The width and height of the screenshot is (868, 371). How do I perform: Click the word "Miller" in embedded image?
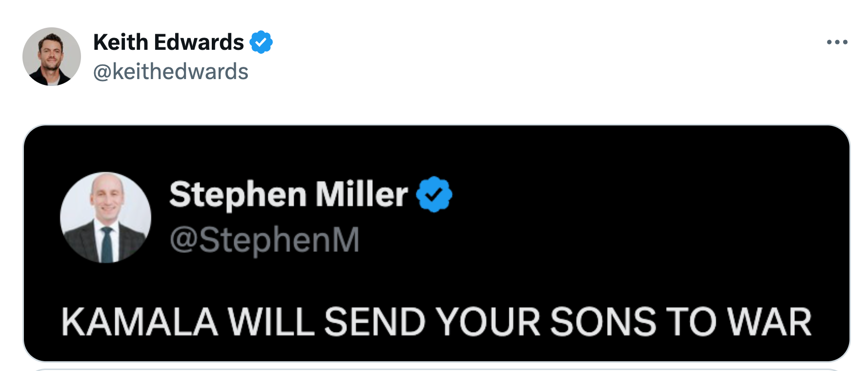(361, 194)
